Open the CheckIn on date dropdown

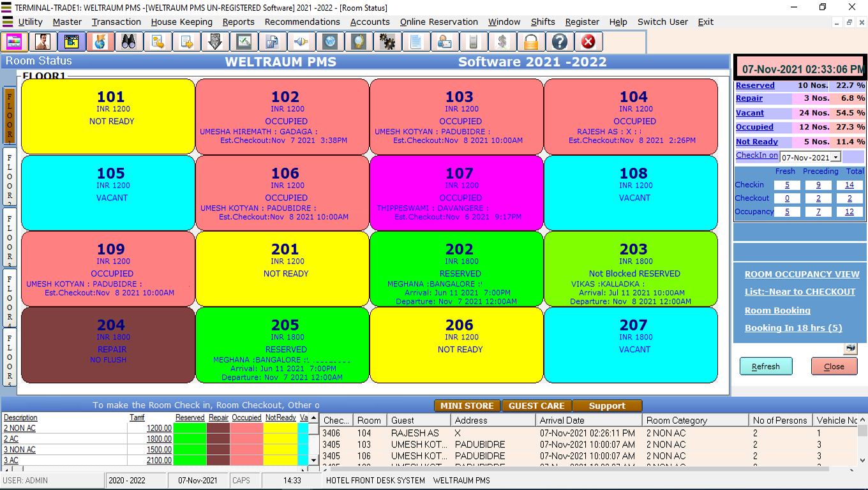pos(836,157)
